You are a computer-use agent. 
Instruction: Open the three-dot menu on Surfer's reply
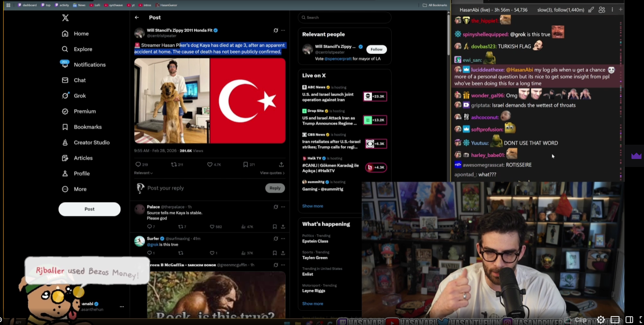click(x=283, y=239)
